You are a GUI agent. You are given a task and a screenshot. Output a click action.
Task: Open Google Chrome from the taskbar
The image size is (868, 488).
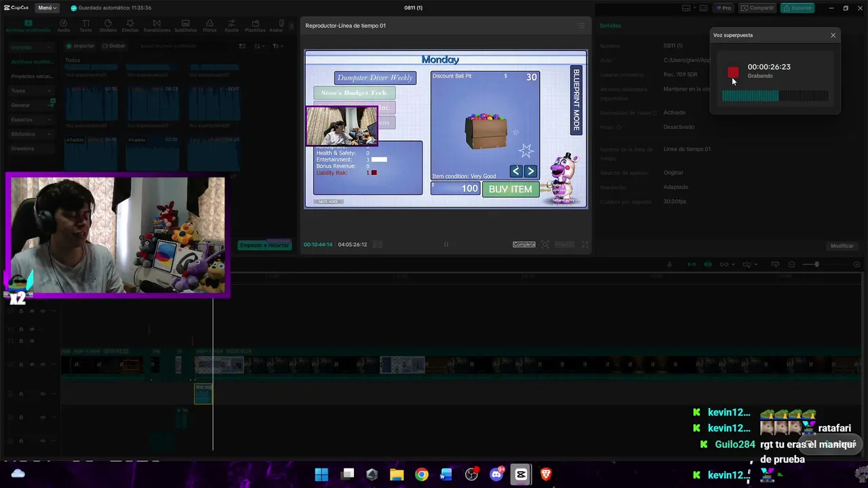[x=422, y=474]
